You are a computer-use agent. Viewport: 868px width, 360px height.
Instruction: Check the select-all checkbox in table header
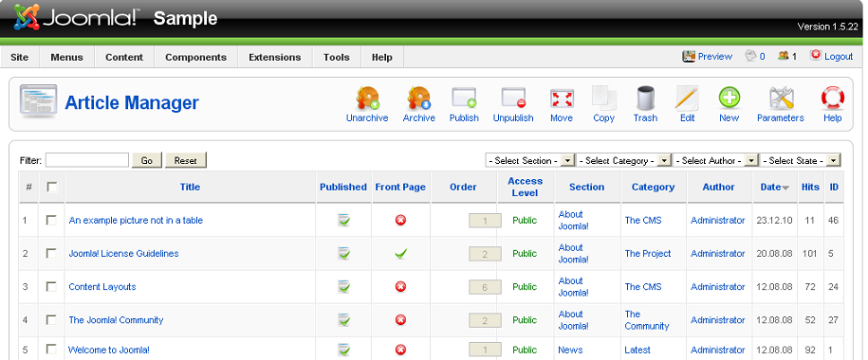(x=52, y=187)
